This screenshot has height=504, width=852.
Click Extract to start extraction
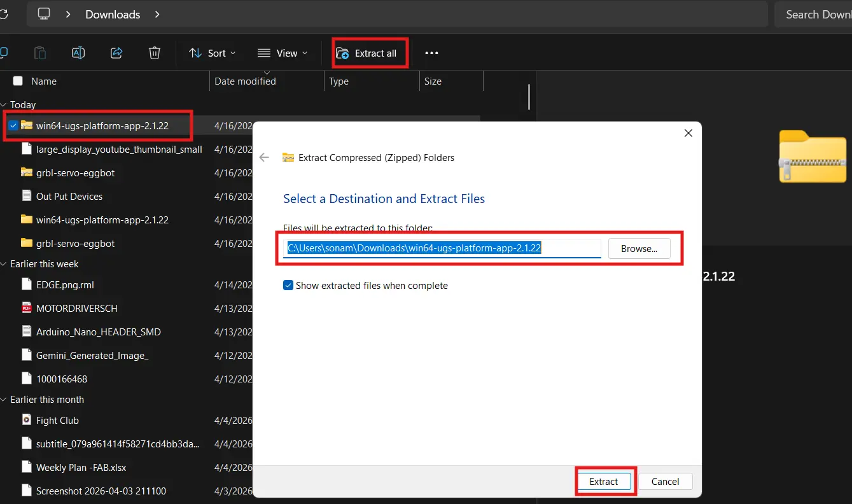tap(603, 482)
